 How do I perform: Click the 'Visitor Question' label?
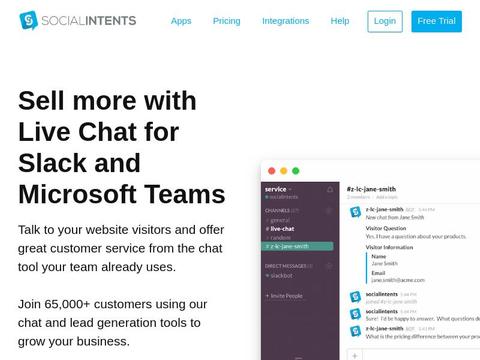[x=386, y=228]
